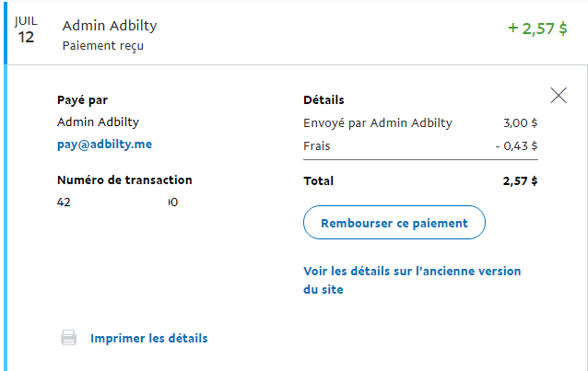This screenshot has height=371, width=588.
Task: Click the printer icon
Action: 68,338
